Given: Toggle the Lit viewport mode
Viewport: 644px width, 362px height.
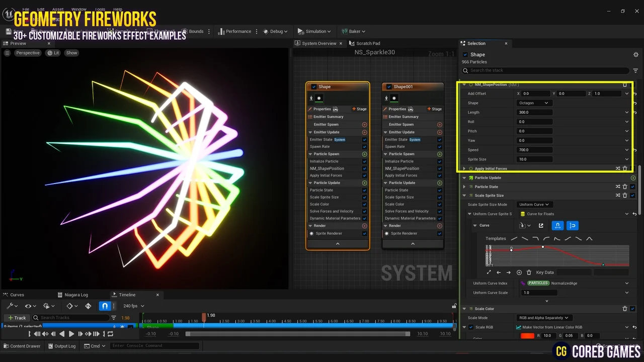Looking at the screenshot, I should pyautogui.click(x=53, y=52).
